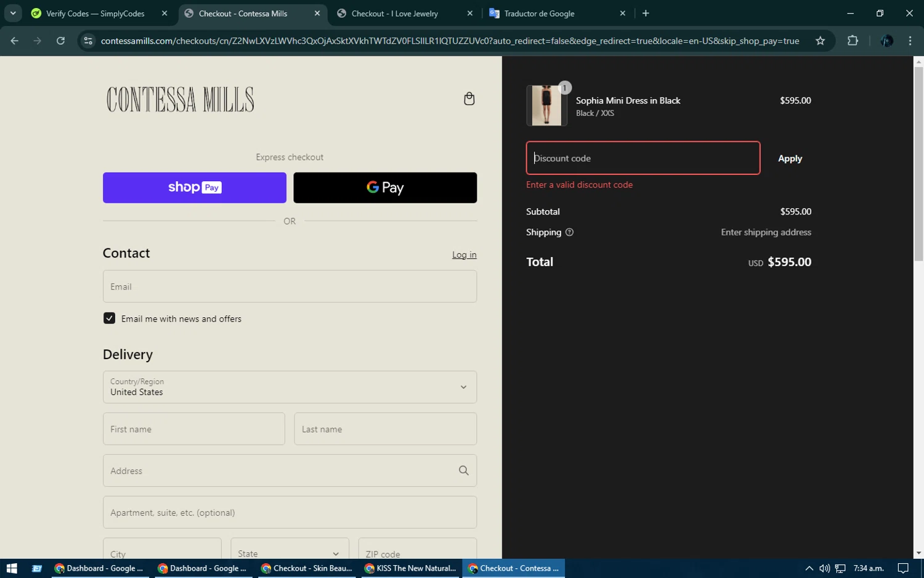Screen dimensions: 924x578
Task: Open the shopping bag cart icon
Action: tap(469, 99)
